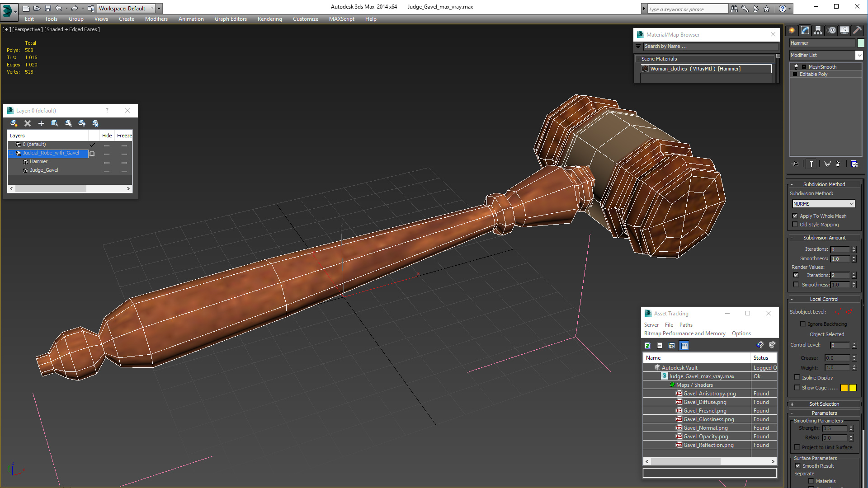Click the Perspective viewport label
This screenshot has width=868, height=488.
pos(28,29)
